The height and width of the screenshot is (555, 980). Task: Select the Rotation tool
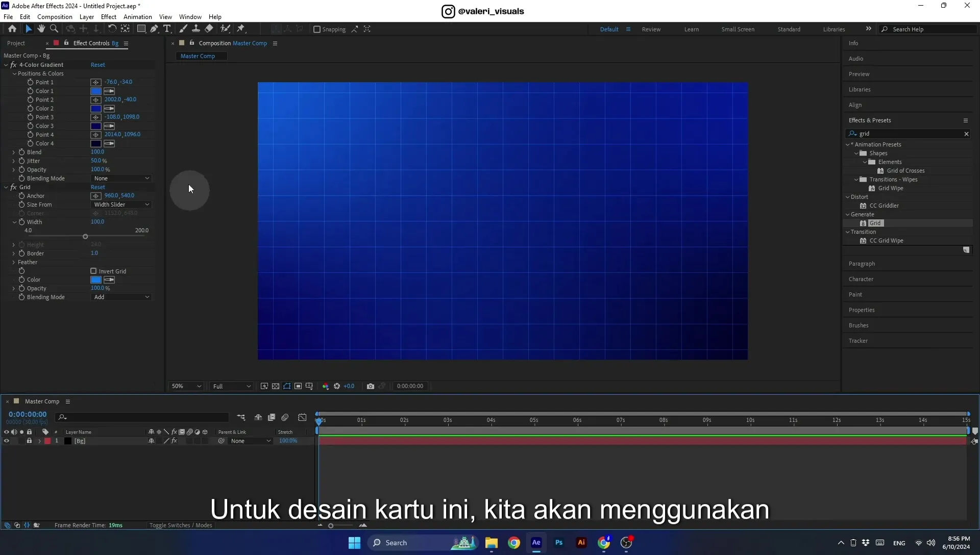click(x=112, y=29)
